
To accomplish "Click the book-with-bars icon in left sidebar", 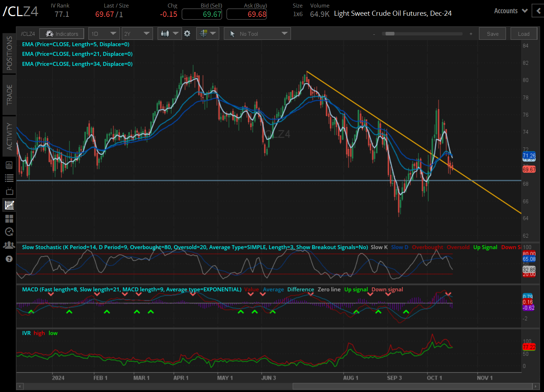I will tap(9, 165).
